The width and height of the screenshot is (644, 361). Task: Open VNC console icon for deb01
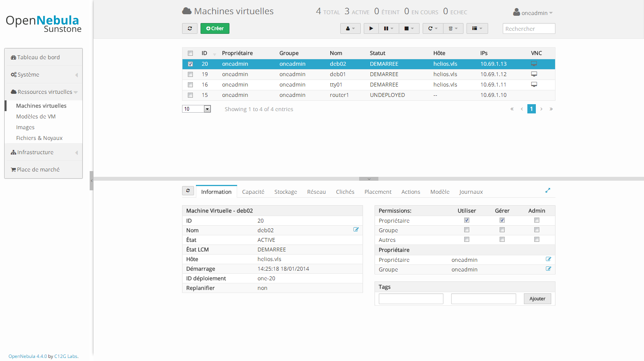tap(534, 74)
